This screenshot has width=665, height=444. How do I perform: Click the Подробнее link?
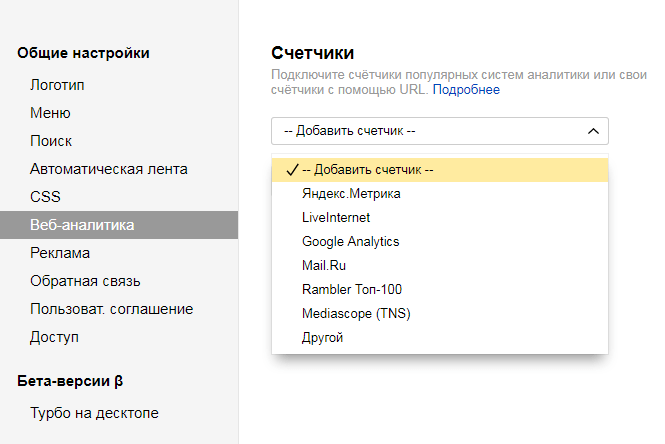click(466, 89)
